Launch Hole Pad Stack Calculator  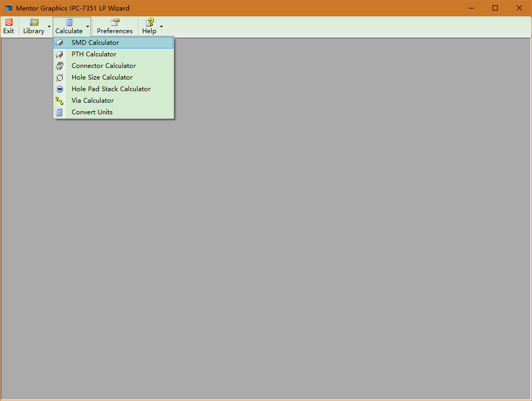[x=114, y=89]
